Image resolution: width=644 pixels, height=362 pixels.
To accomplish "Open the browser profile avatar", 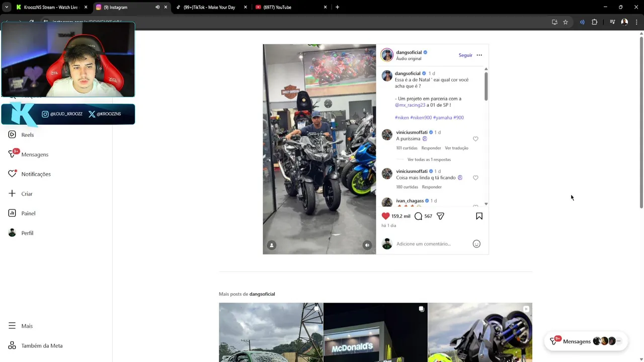I will (x=624, y=22).
